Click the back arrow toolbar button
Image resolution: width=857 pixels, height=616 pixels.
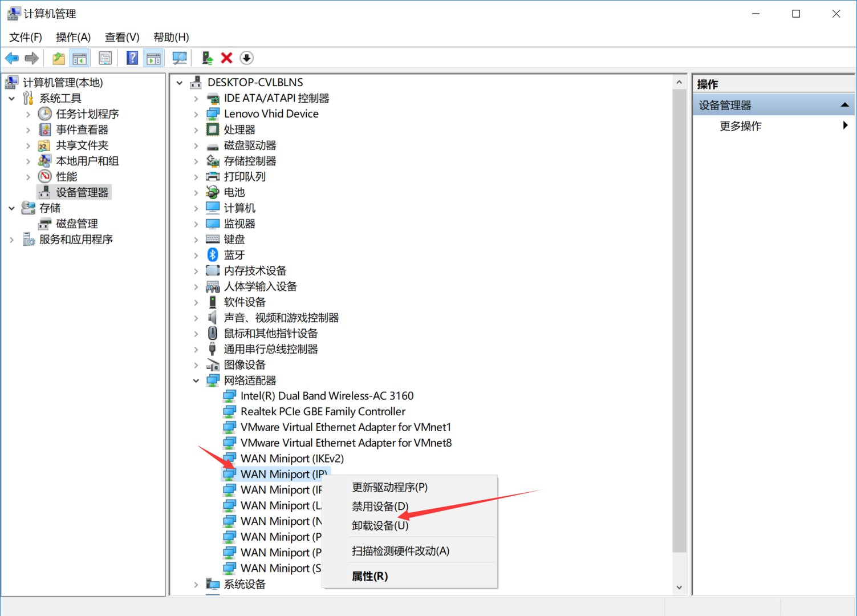click(x=12, y=58)
